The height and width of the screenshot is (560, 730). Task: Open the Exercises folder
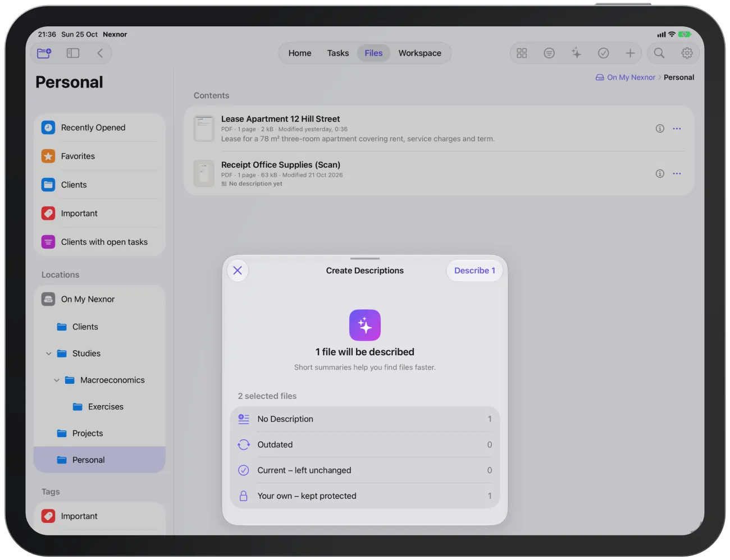pos(99,407)
